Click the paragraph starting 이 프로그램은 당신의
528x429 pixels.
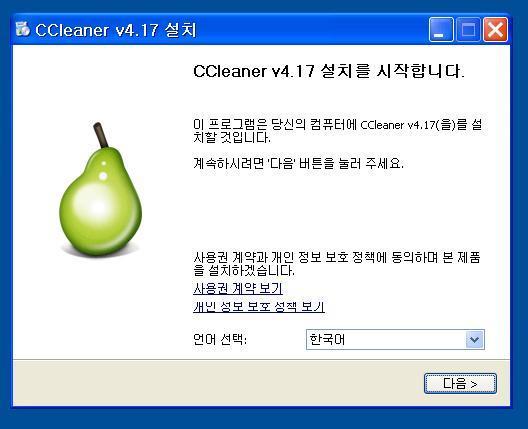coord(337,131)
